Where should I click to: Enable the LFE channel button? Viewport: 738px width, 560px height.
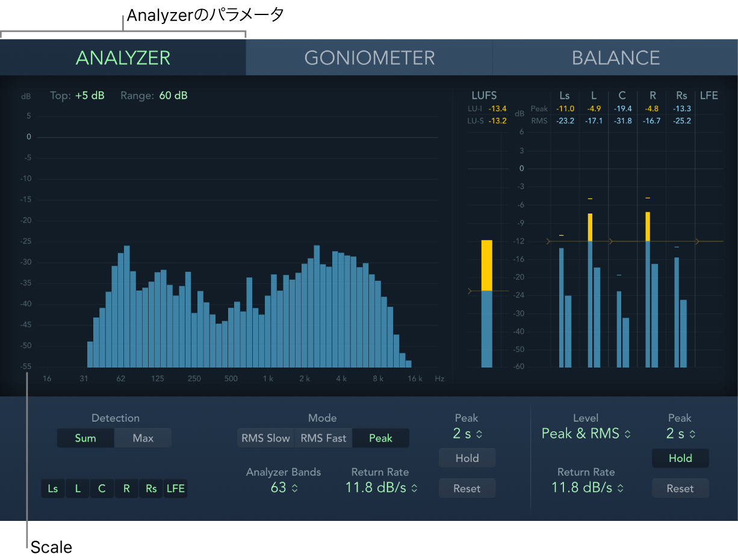click(x=175, y=488)
